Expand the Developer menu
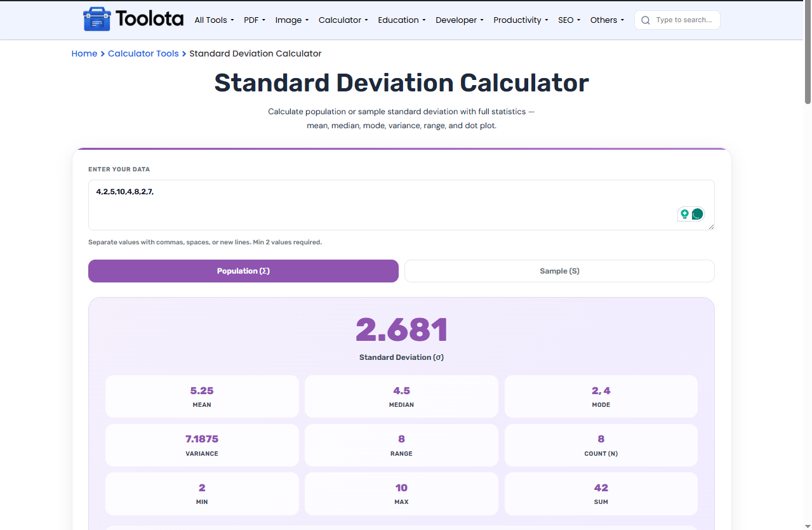Image resolution: width=812 pixels, height=530 pixels. 460,20
